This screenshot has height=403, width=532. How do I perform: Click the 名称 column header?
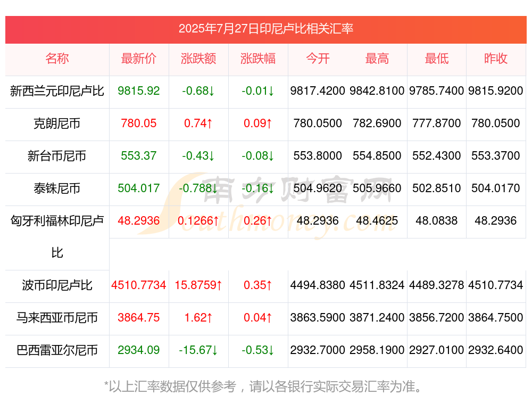[57, 59]
